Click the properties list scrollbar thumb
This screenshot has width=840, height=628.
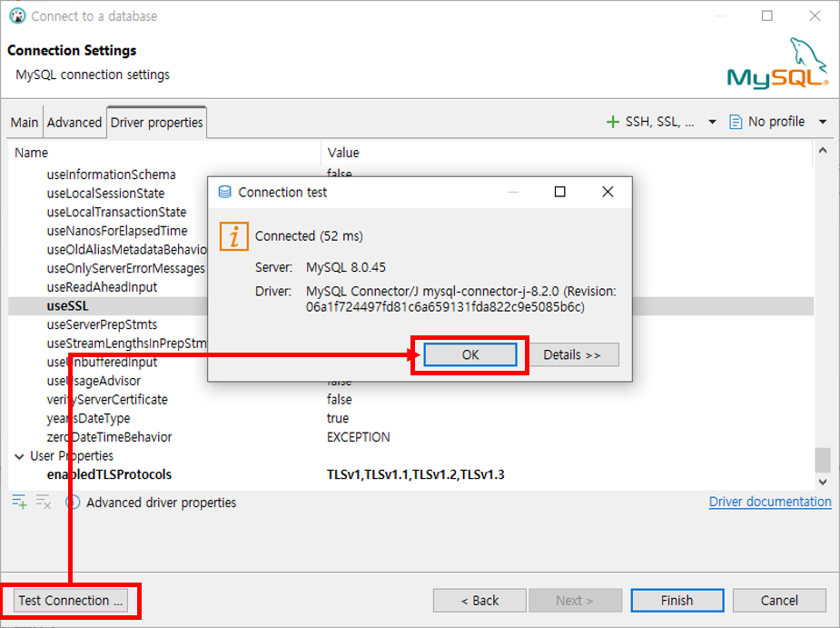pyautogui.click(x=823, y=460)
